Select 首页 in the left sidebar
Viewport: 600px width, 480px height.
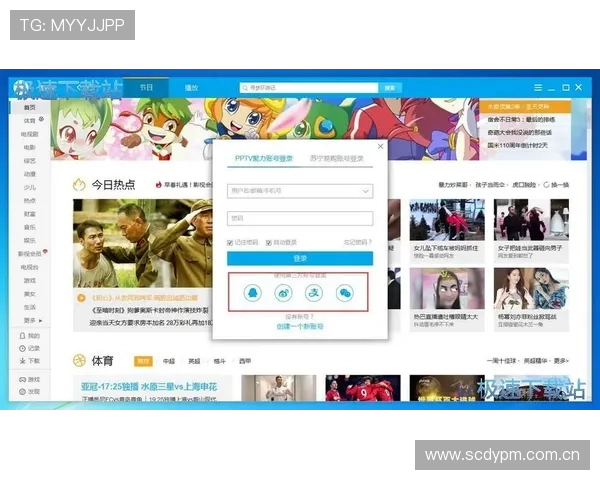(29, 108)
